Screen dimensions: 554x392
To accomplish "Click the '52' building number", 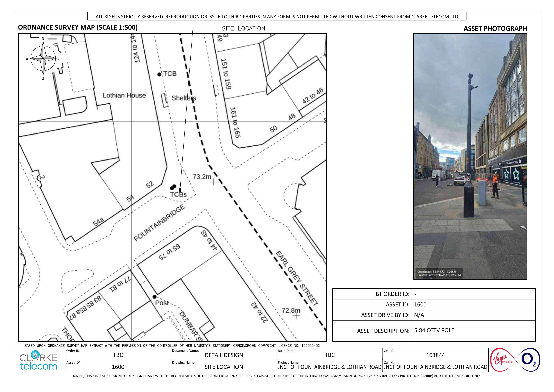I will pyautogui.click(x=150, y=185).
